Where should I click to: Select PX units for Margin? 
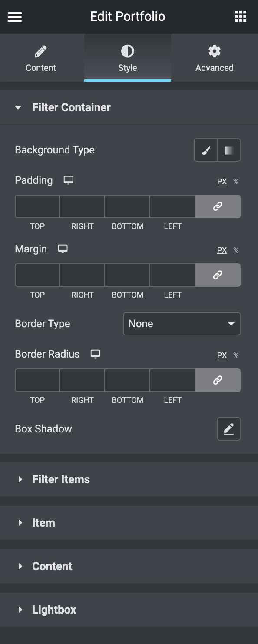222,250
